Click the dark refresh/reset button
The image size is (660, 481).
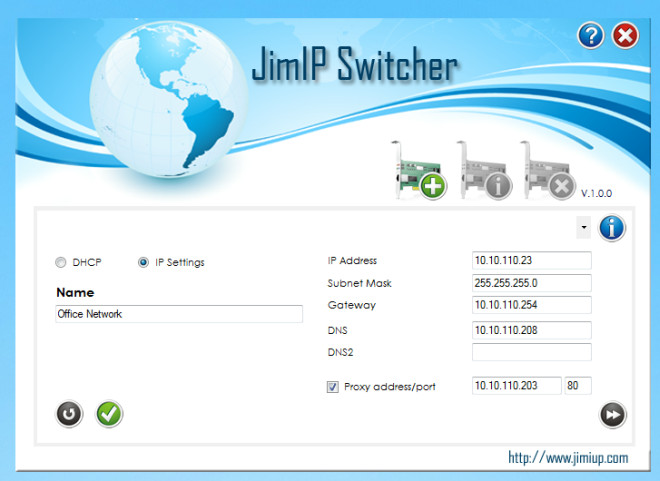pos(69,414)
